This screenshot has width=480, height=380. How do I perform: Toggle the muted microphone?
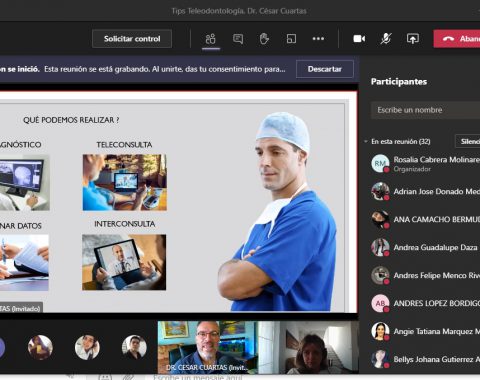(386, 39)
